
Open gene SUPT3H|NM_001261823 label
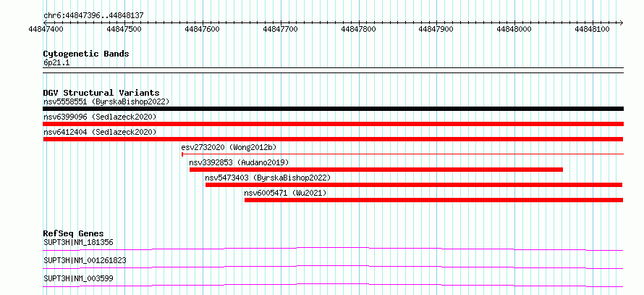pyautogui.click(x=85, y=260)
